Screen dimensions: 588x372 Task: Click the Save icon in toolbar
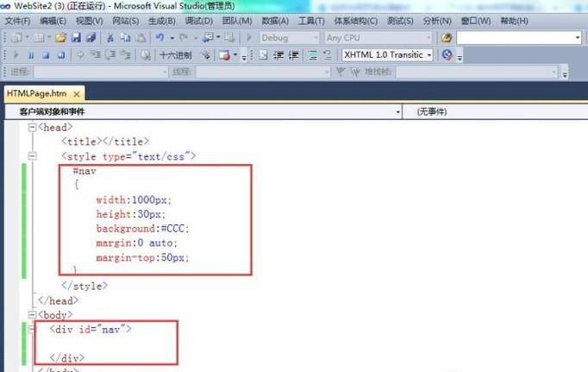pyautogui.click(x=76, y=38)
